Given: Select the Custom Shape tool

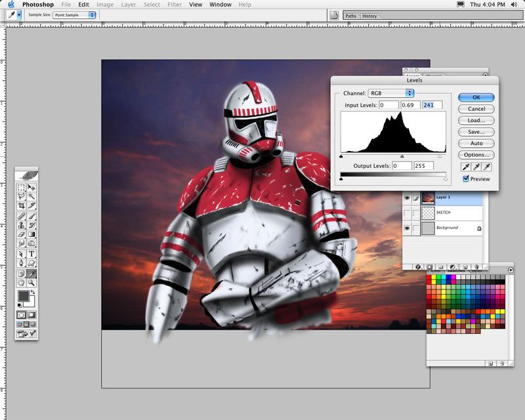Looking at the screenshot, I should 31,263.
